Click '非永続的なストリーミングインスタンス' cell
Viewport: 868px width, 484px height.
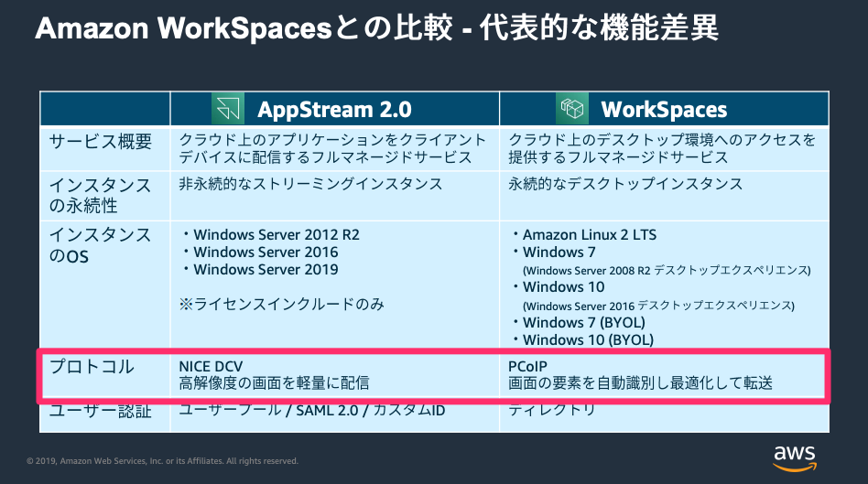[x=310, y=184]
